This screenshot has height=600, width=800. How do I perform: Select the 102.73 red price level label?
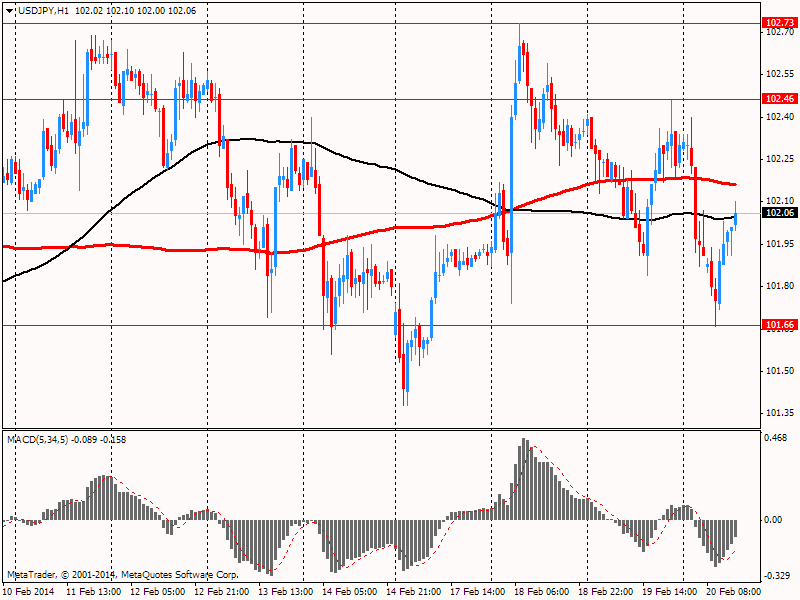coord(780,22)
